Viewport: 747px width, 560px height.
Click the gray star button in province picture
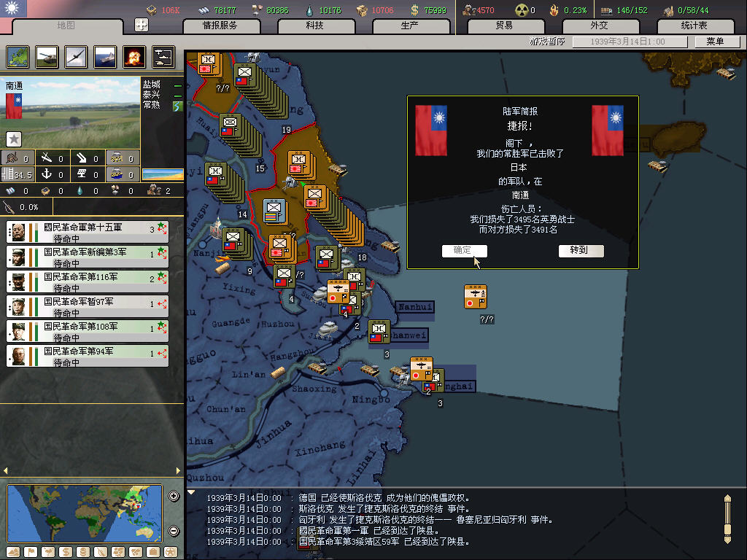coord(14,139)
